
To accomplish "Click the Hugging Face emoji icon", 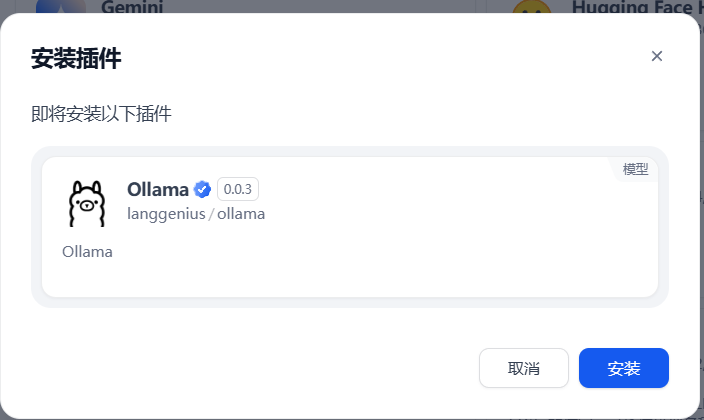I will [532, 6].
